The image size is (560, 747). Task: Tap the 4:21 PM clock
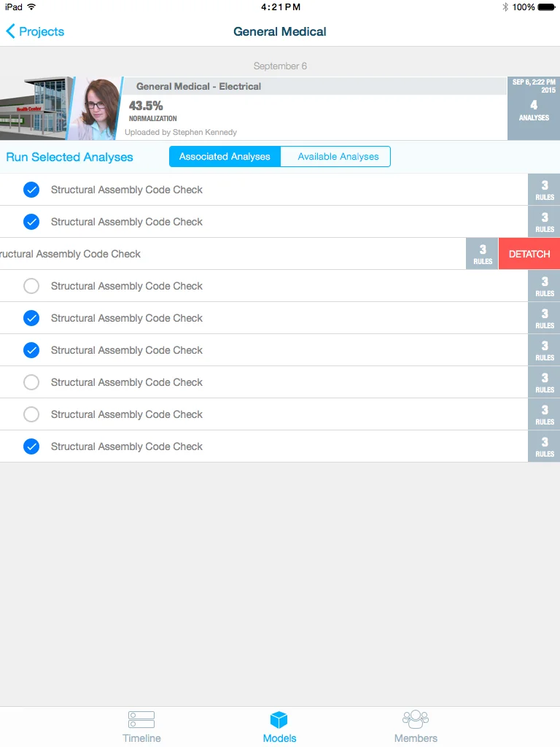[281, 7]
